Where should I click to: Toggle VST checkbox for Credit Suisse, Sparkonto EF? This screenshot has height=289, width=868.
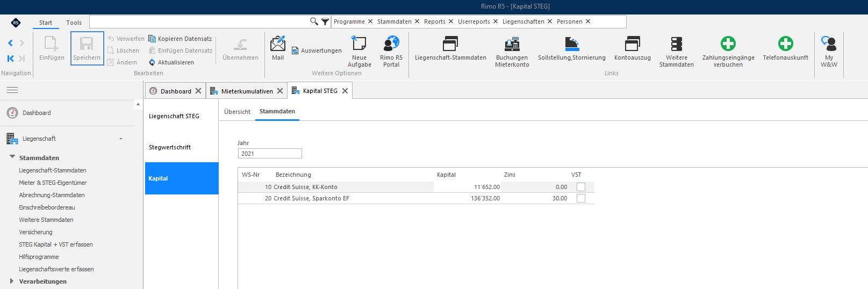(581, 198)
